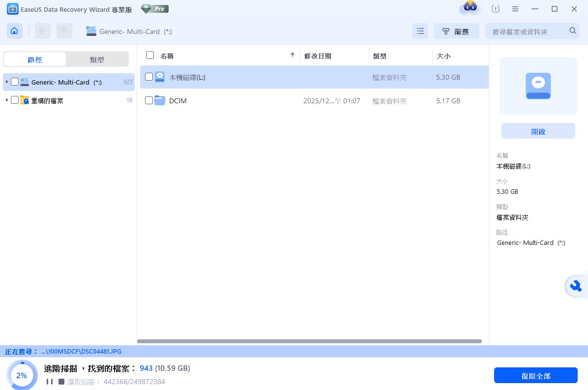Sort by the 類型 column header

click(x=380, y=56)
